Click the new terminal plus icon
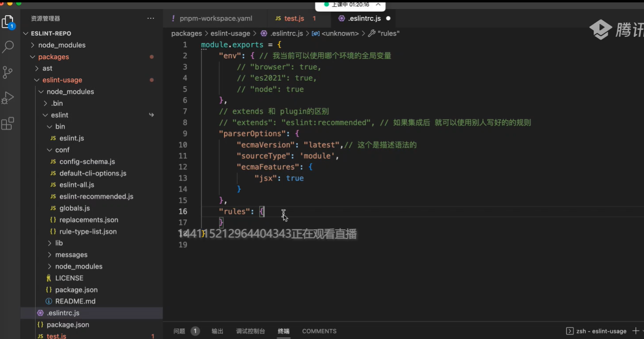The image size is (644, 339). point(635,331)
